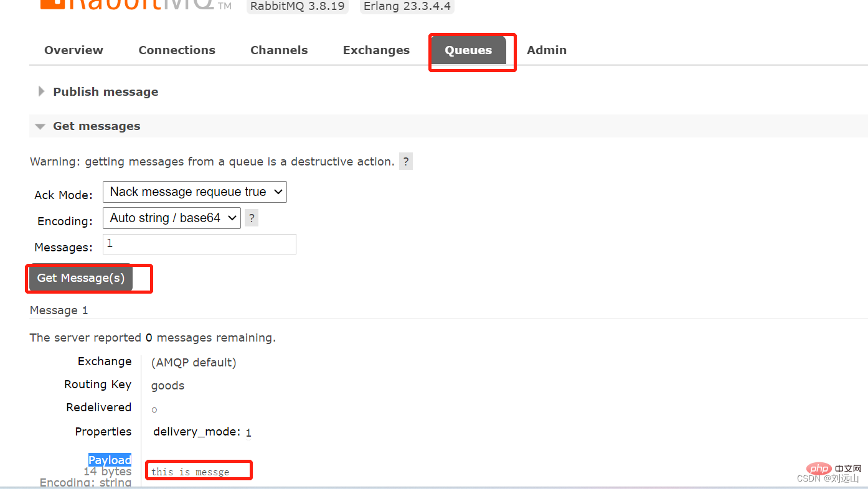
Task: Open the Encoding dropdown
Action: [x=172, y=218]
